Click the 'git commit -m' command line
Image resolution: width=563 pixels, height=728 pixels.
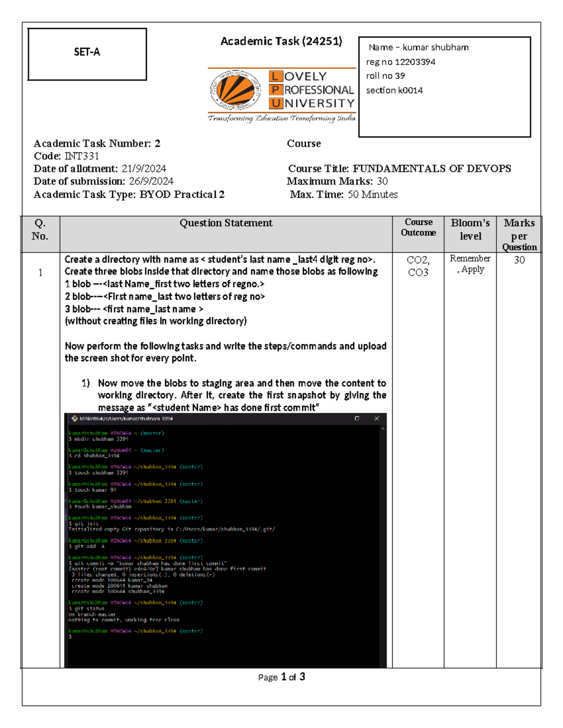click(148, 563)
